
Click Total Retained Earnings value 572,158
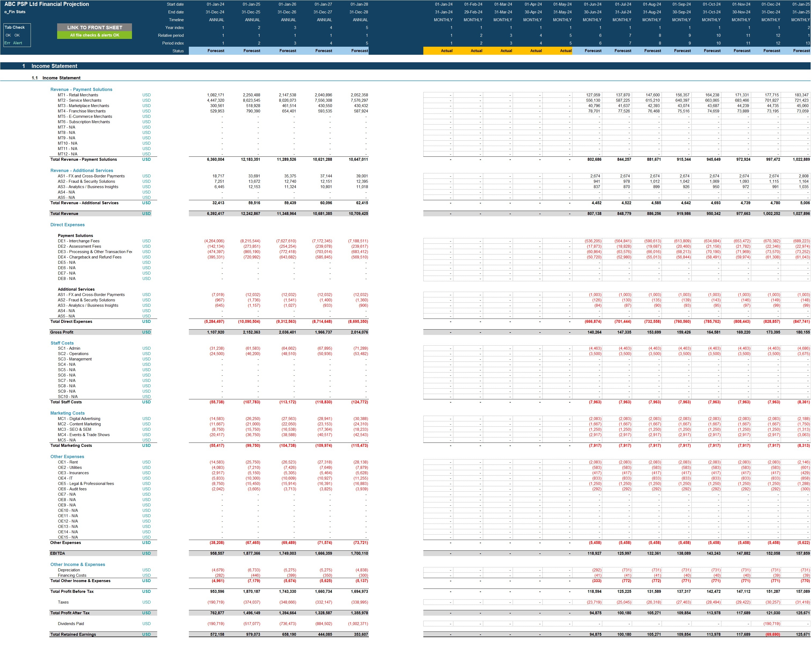tap(217, 634)
